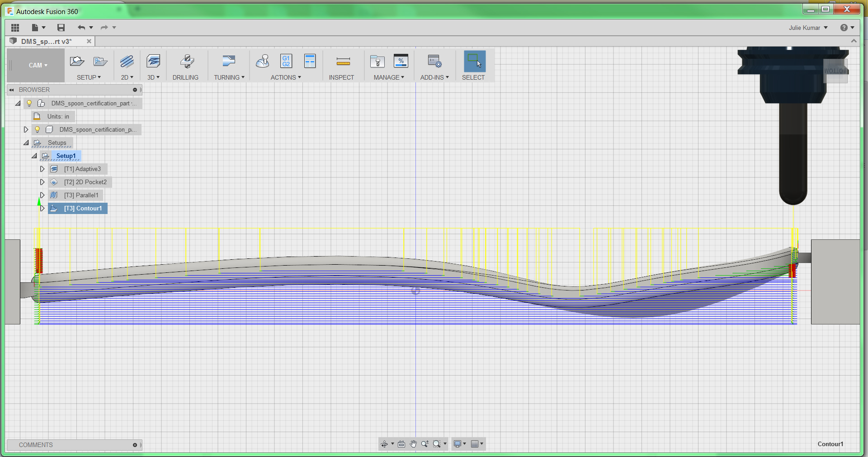The height and width of the screenshot is (457, 868).
Task: Collapse the root DMS_spoon_certification_part node
Action: tap(18, 103)
